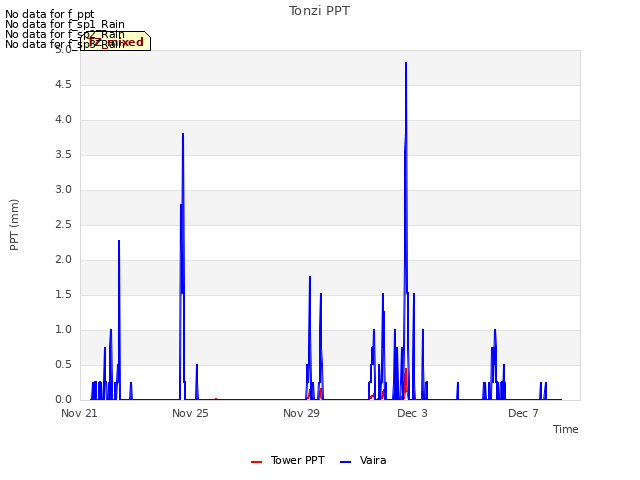Click the 3.8 mm Vaira peak near Nov 25
The width and height of the screenshot is (640, 480).
tap(183, 134)
